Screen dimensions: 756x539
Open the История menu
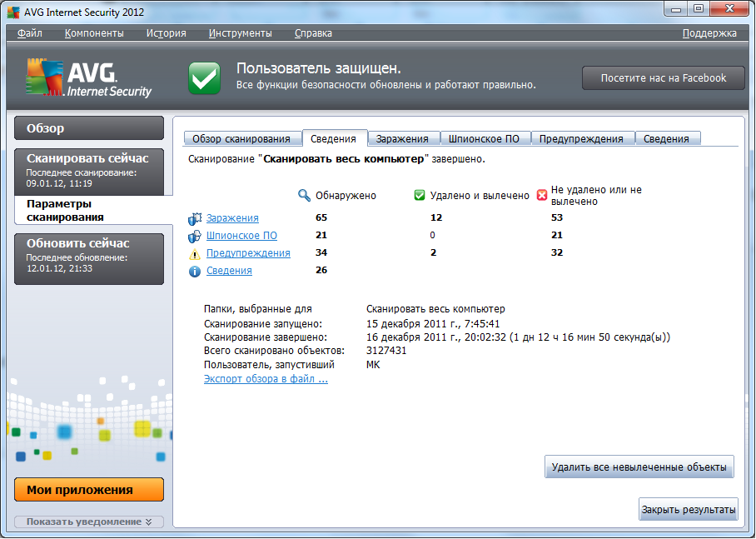[166, 33]
